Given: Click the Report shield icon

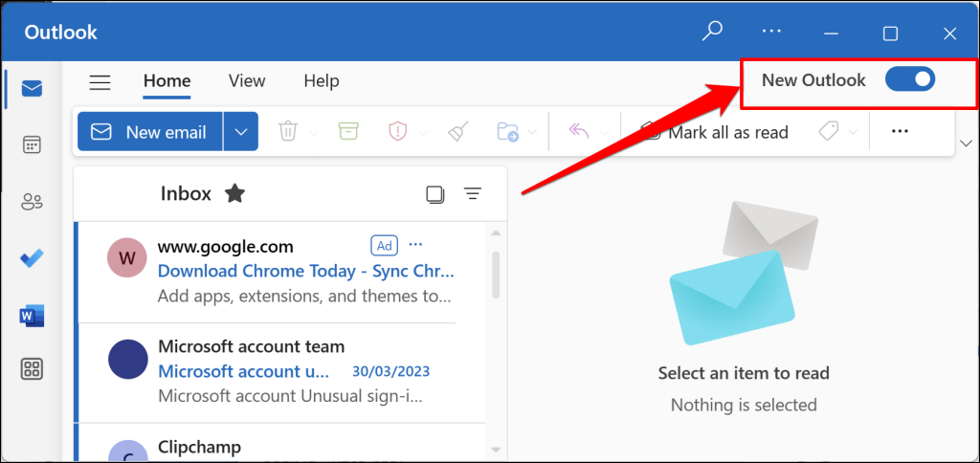Looking at the screenshot, I should tap(397, 132).
